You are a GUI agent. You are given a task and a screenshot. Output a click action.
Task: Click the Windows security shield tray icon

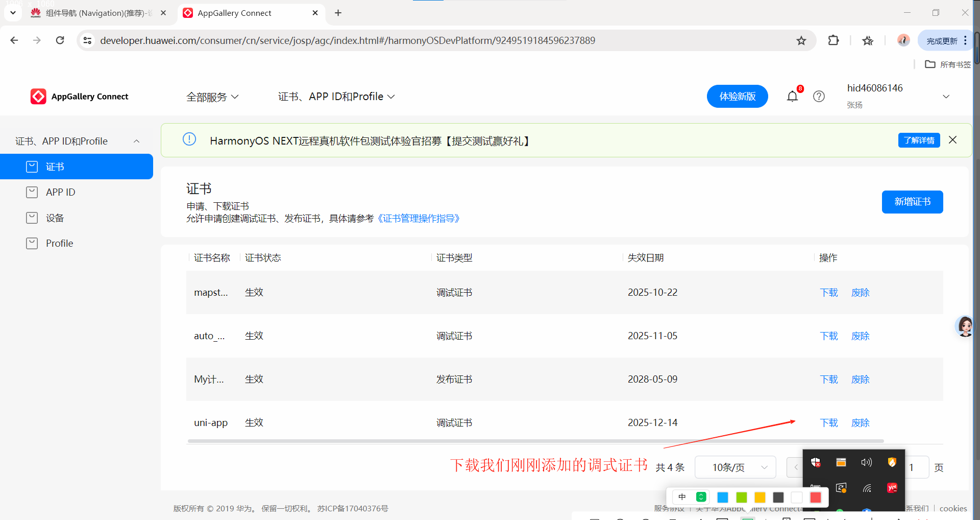816,463
